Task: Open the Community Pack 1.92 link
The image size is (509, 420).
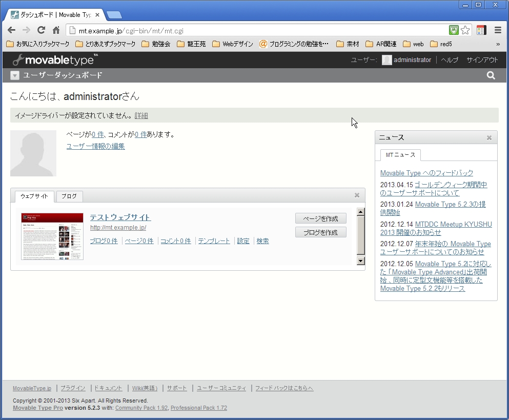Action: [141, 408]
